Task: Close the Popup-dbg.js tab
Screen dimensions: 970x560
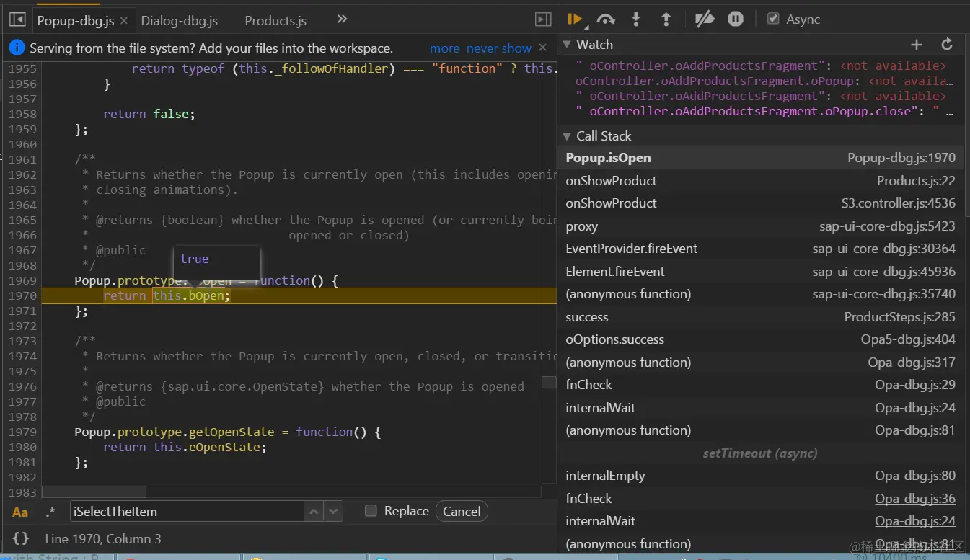Action: pos(124,21)
